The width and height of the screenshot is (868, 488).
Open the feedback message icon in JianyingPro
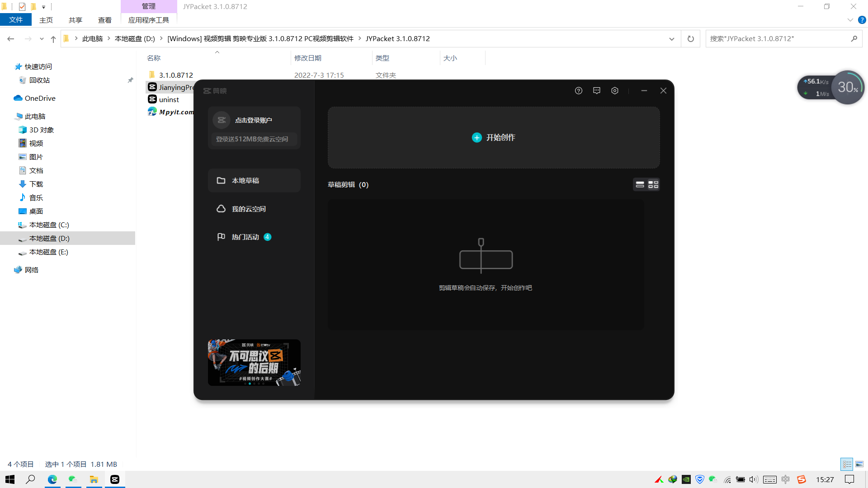coord(597,91)
